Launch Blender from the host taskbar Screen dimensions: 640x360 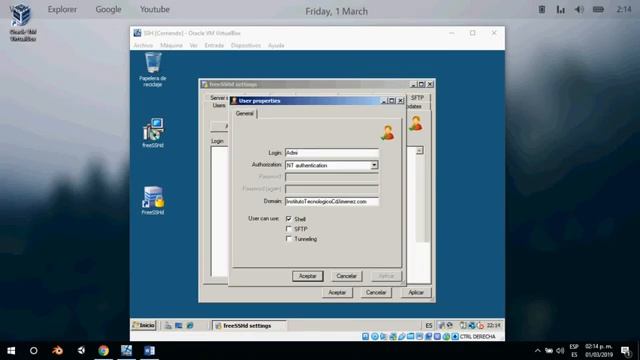click(57, 351)
